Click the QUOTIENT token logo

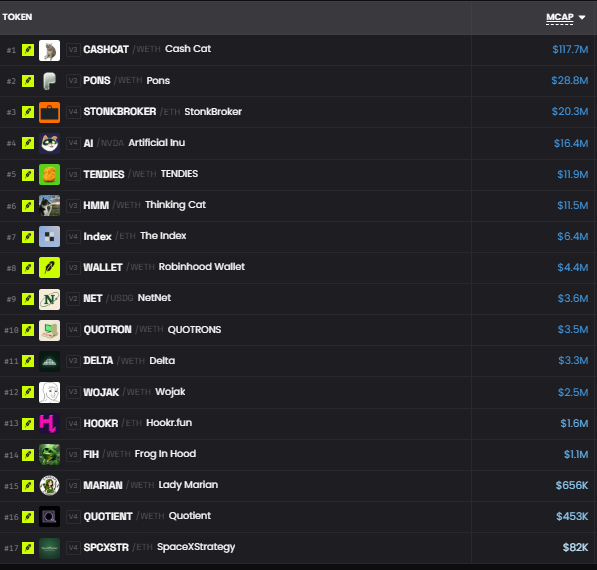pyautogui.click(x=49, y=517)
